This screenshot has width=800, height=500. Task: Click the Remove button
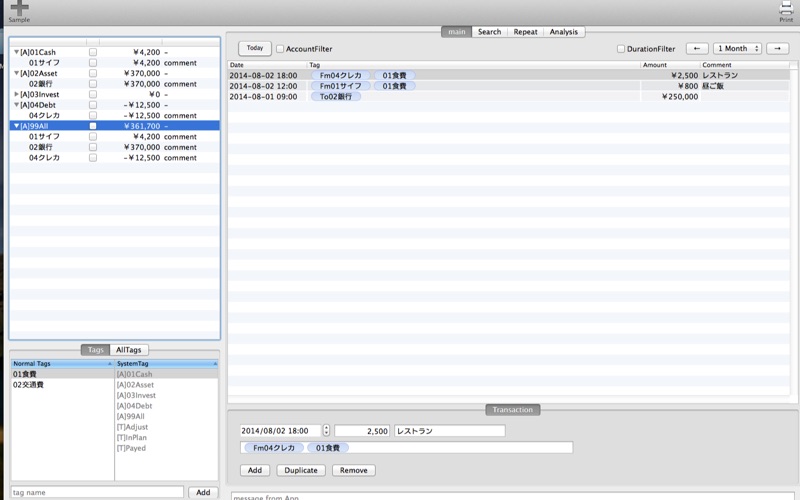click(354, 470)
